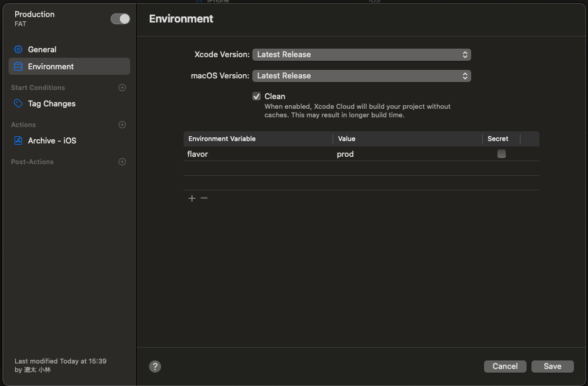Image resolution: width=588 pixels, height=386 pixels.
Task: Mark flavor variable as Secret
Action: (x=502, y=154)
